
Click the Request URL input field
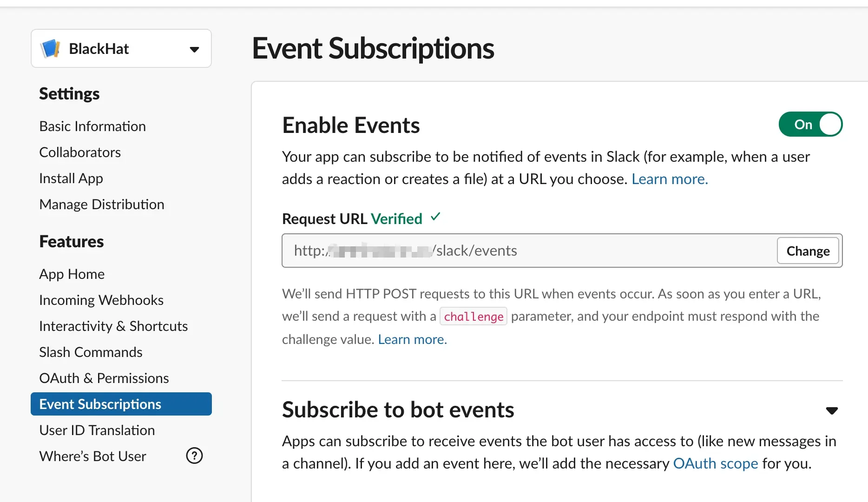[x=530, y=251]
